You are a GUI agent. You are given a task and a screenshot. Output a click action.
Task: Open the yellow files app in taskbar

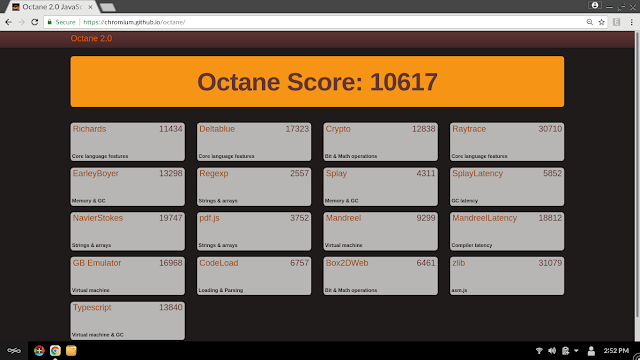pyautogui.click(x=71, y=351)
